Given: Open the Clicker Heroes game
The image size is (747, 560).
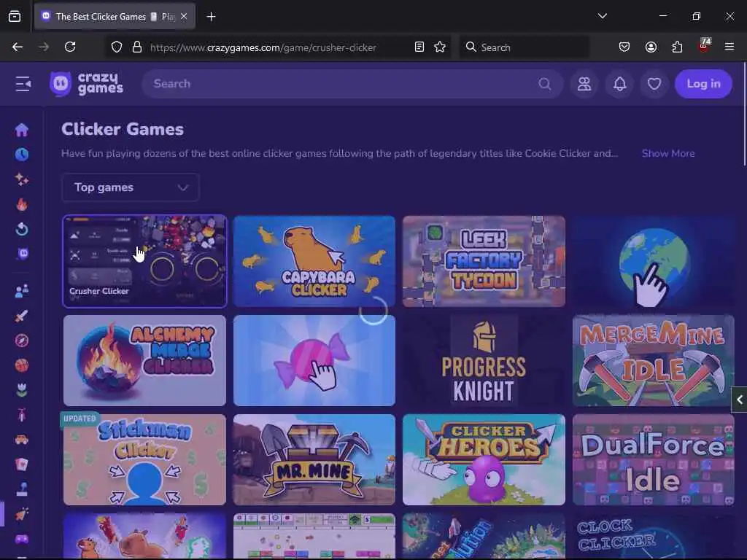Looking at the screenshot, I should [484, 459].
